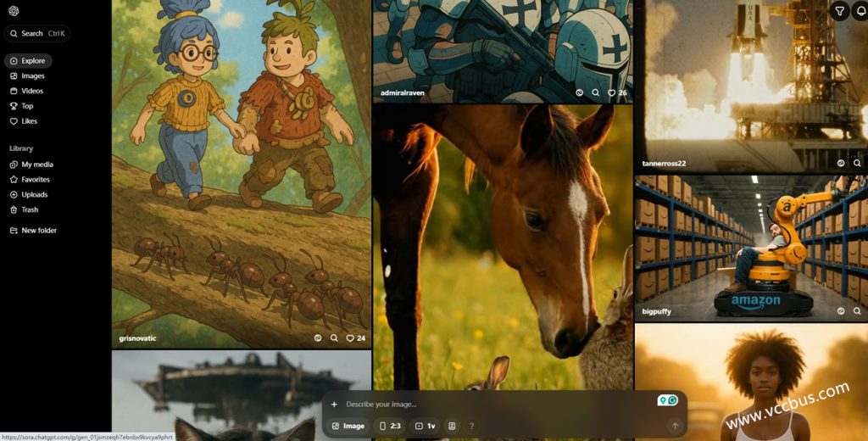Viewport: 868px width, 441px height.
Task: Open the notifications bell
Action: click(x=858, y=11)
